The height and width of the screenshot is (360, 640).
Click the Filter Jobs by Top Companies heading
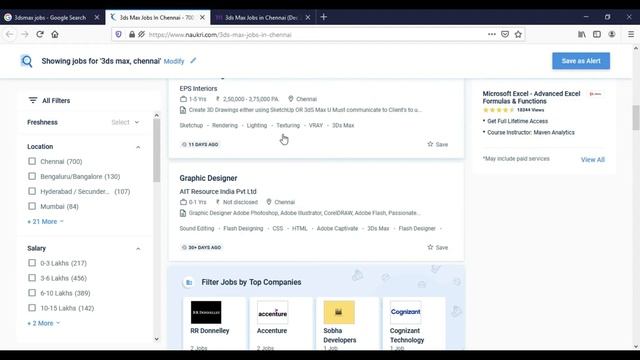point(251,282)
